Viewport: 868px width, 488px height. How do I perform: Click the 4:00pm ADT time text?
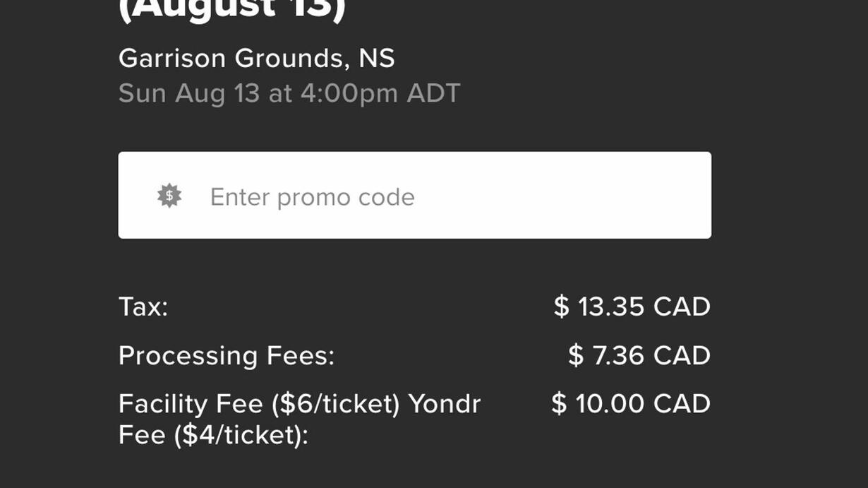pos(380,93)
